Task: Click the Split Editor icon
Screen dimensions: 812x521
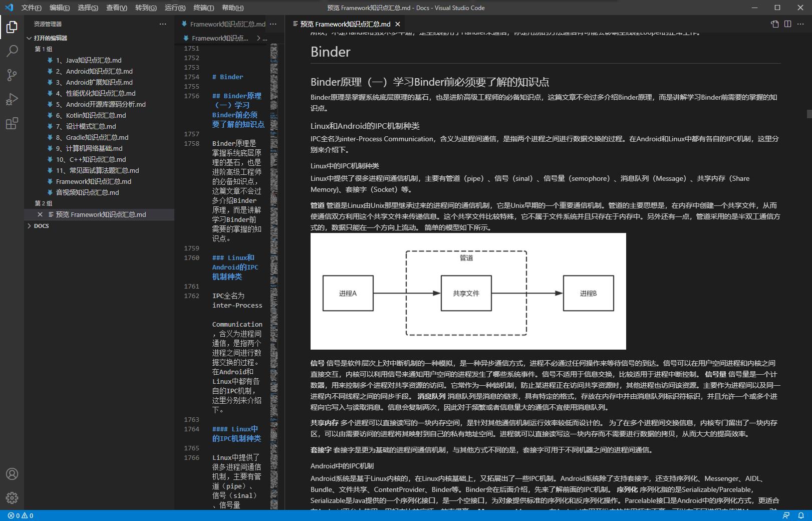Action: [x=788, y=24]
